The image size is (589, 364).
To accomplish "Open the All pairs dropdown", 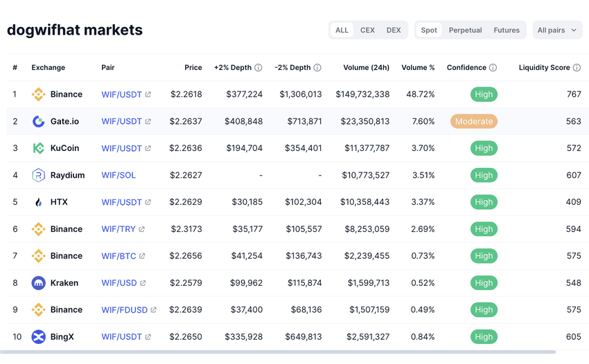I will point(557,30).
